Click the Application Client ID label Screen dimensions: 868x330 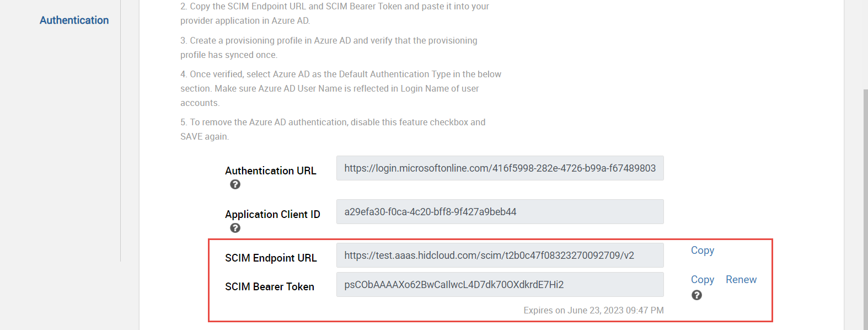(x=272, y=215)
